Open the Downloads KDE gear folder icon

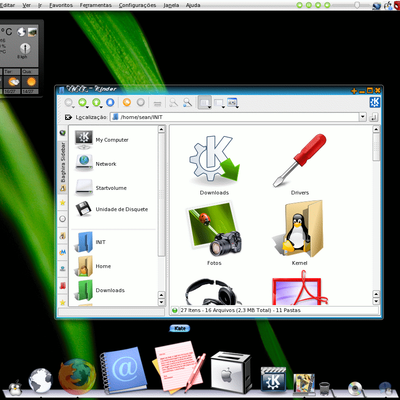point(214,165)
